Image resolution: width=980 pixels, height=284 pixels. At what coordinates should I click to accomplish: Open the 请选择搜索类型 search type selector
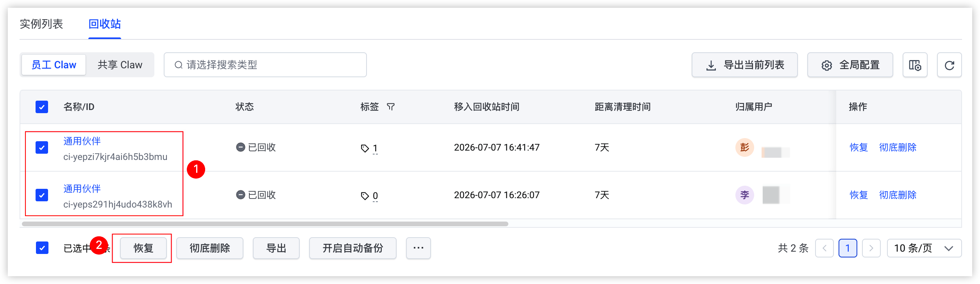265,65
